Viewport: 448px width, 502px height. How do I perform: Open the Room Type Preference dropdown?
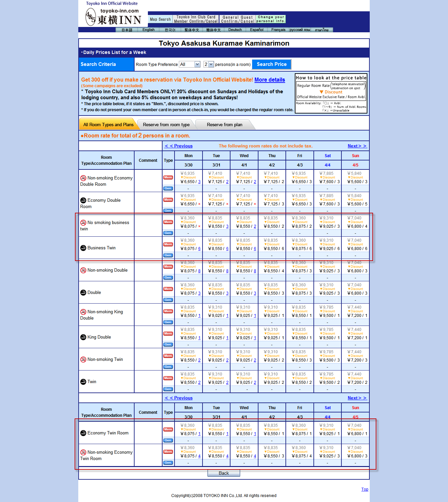[x=190, y=64]
